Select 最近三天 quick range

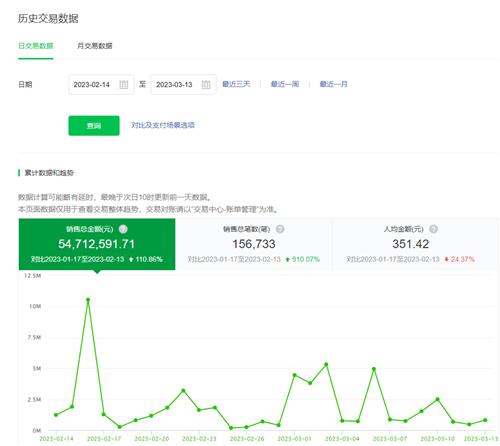pos(236,84)
